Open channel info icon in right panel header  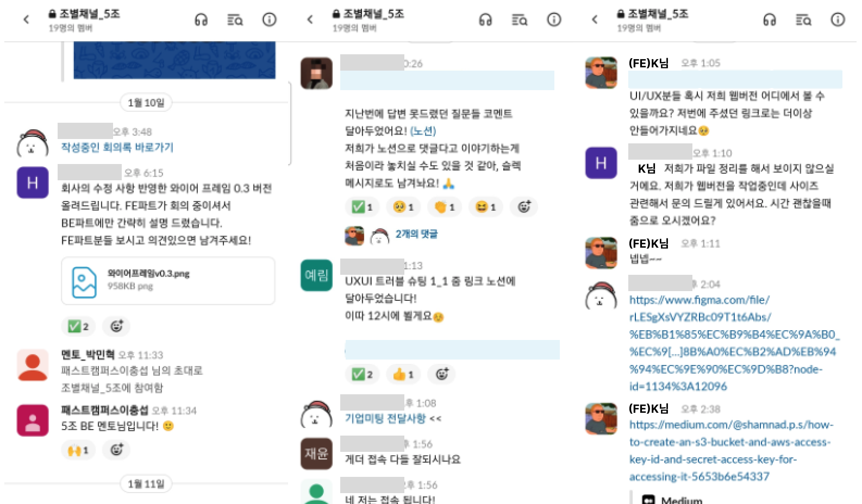pos(838,20)
